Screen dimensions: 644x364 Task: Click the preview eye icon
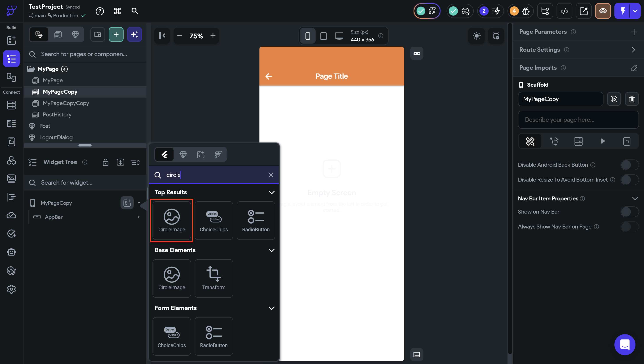pos(603,11)
